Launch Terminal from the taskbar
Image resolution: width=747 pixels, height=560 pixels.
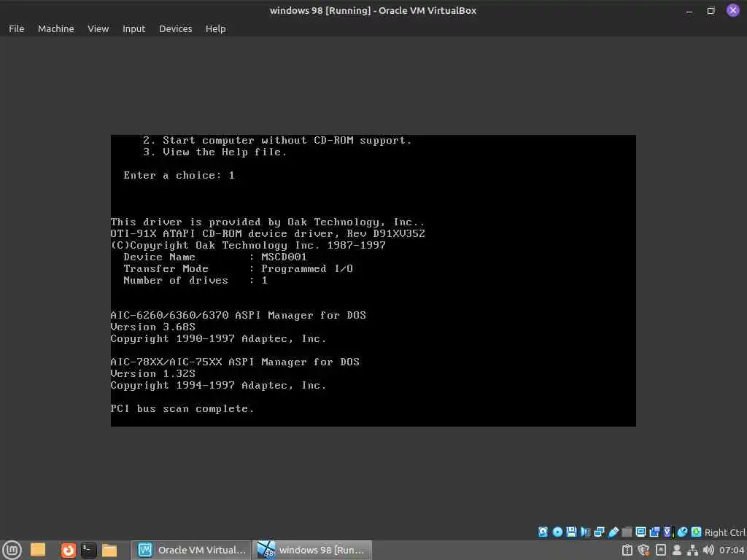click(x=88, y=550)
